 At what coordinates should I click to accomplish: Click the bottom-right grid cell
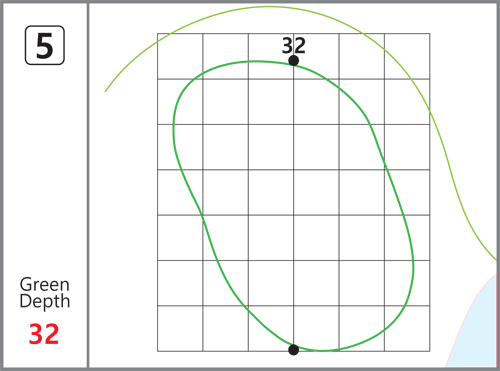(407, 328)
